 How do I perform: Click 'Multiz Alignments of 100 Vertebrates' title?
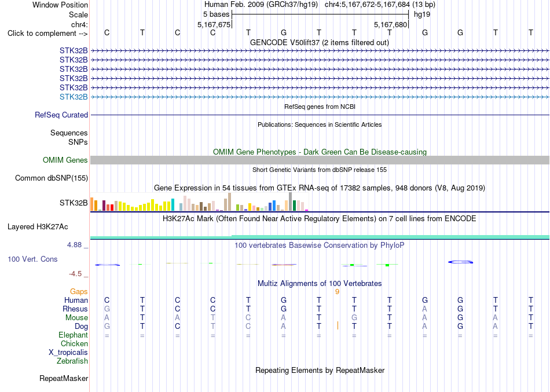coord(320,283)
